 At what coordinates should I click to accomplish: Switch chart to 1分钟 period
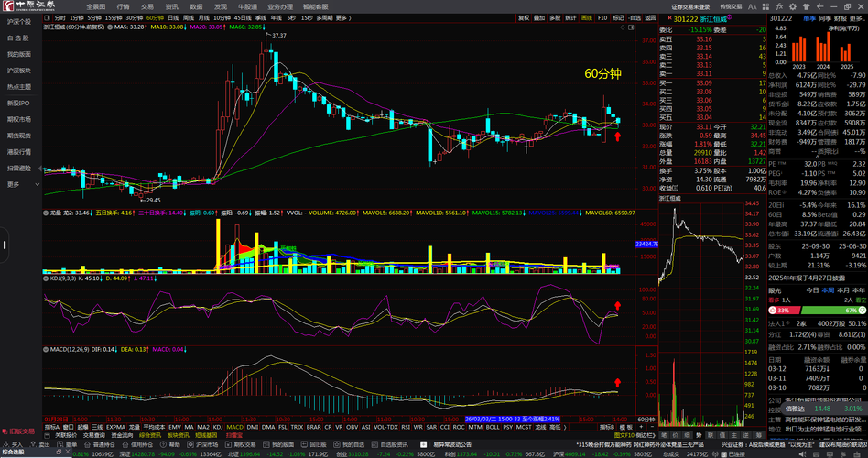(77, 17)
